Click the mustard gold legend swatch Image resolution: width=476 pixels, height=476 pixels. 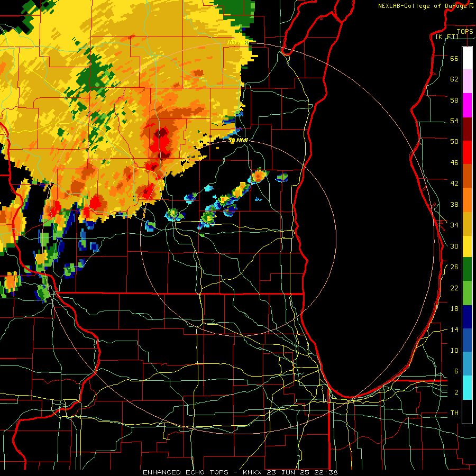[467, 223]
